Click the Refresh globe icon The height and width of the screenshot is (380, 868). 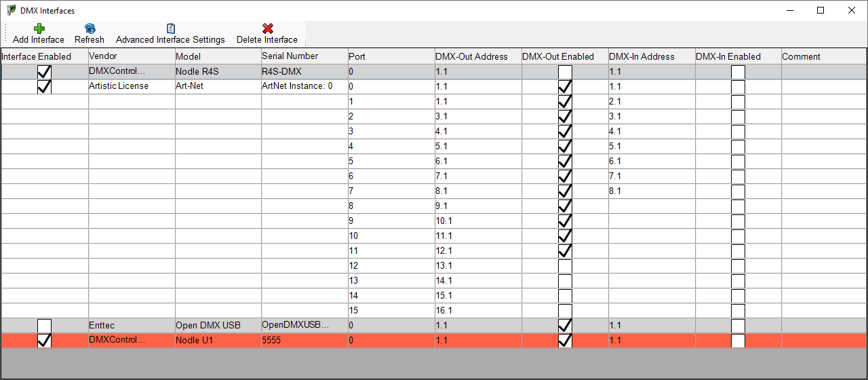pyautogui.click(x=90, y=28)
